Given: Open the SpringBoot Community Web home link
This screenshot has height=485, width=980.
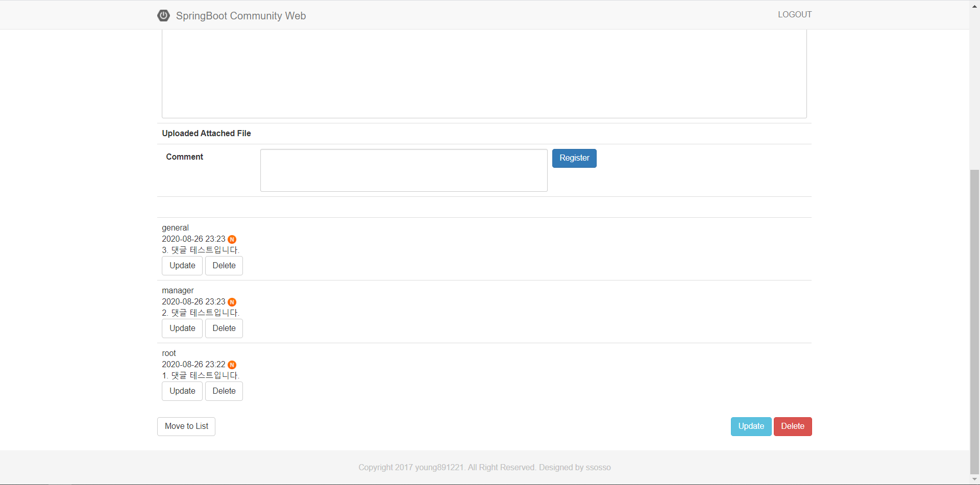Looking at the screenshot, I should [240, 16].
